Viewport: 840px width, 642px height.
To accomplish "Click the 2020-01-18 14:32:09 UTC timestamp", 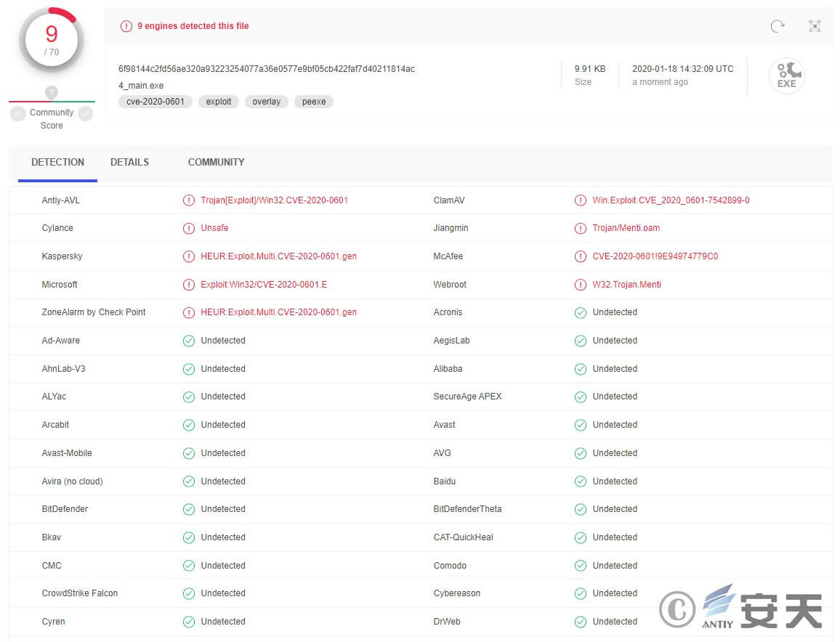I will [682, 68].
